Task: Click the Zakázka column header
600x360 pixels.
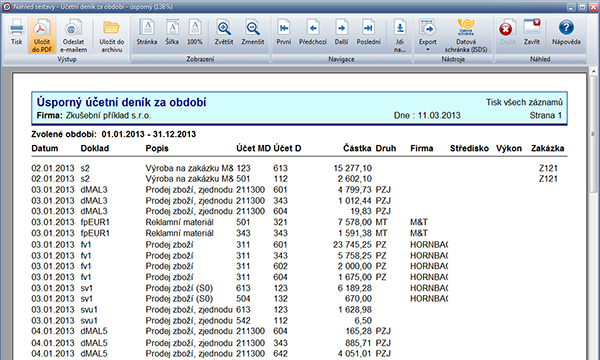Action: [x=548, y=148]
